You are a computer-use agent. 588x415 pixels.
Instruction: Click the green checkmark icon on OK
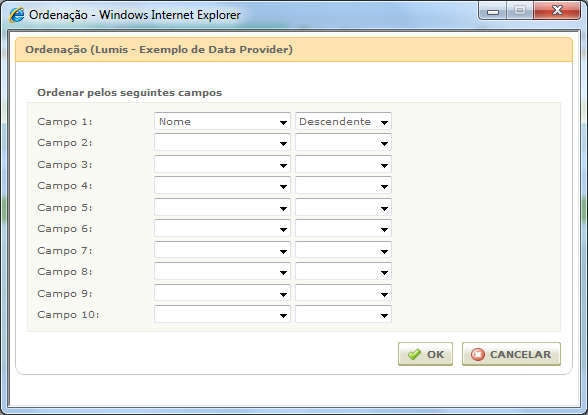click(414, 354)
